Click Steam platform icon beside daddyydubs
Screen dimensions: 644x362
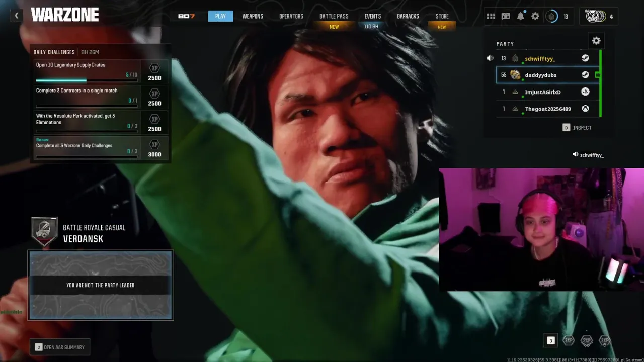click(x=585, y=75)
